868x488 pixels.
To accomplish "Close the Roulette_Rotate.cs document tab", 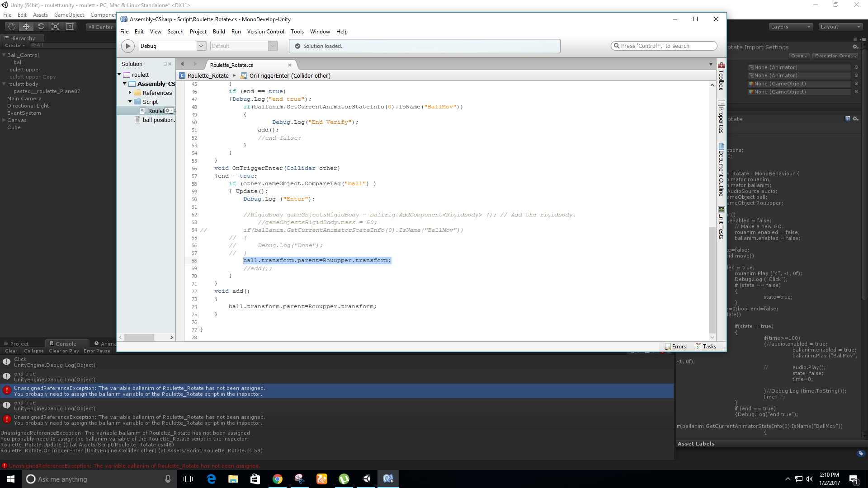I will click(x=290, y=65).
